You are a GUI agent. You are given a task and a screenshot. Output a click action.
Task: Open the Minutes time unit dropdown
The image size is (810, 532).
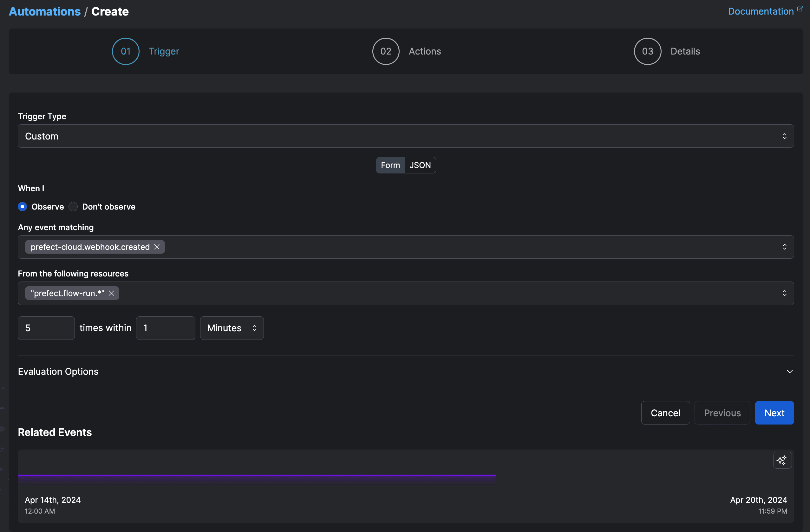pyautogui.click(x=232, y=328)
